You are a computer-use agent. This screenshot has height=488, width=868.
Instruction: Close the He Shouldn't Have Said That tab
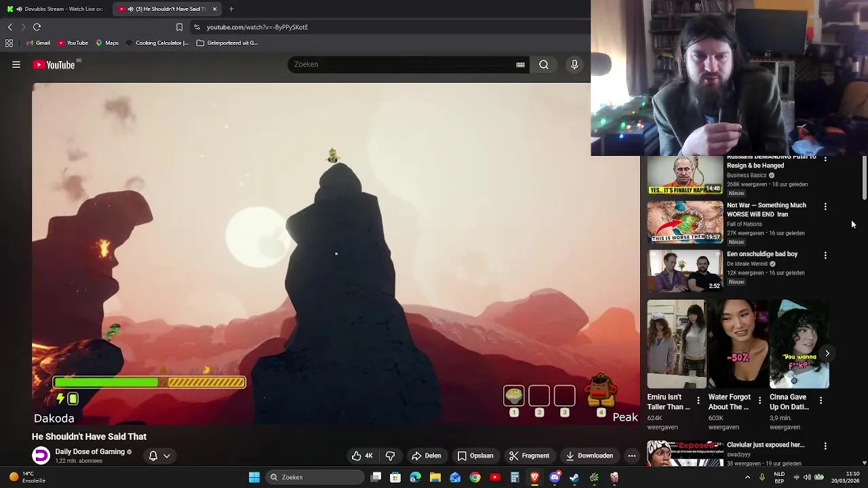click(x=215, y=9)
